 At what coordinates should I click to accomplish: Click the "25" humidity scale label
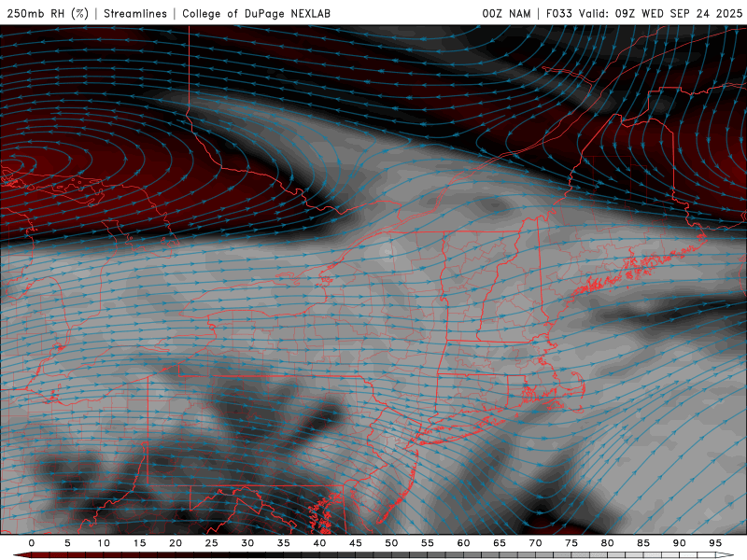212,543
